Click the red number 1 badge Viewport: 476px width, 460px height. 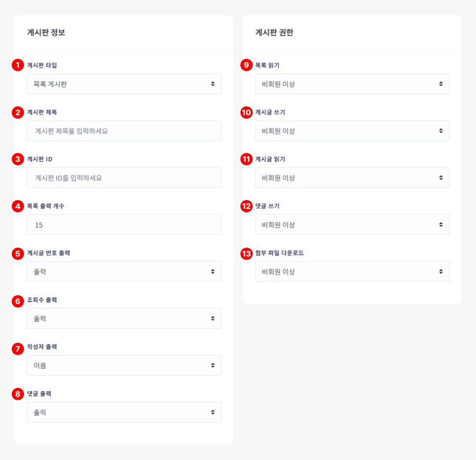tap(18, 65)
